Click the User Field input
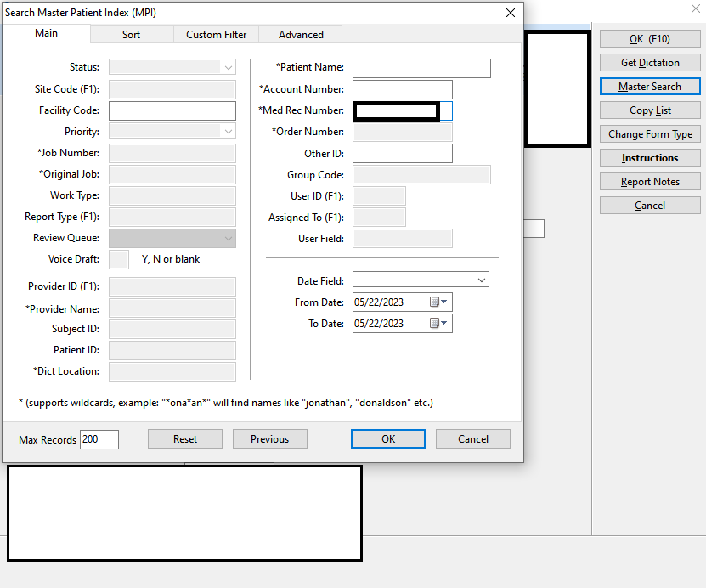Image resolution: width=706 pixels, height=588 pixels. [403, 239]
